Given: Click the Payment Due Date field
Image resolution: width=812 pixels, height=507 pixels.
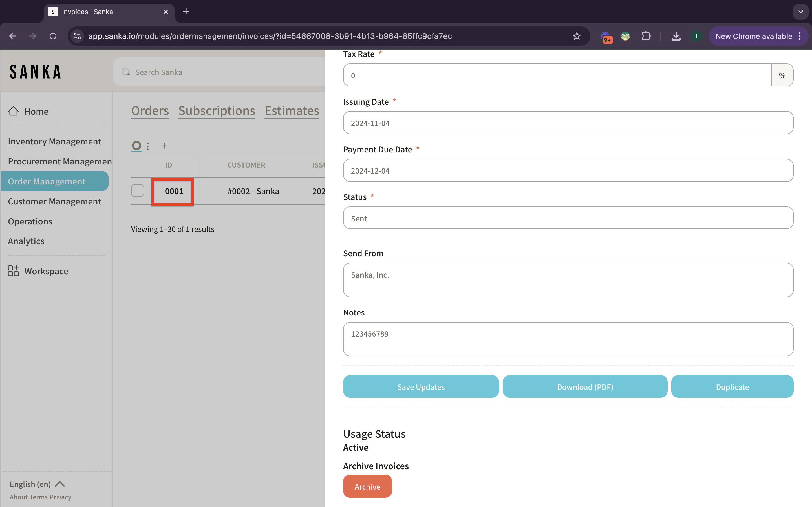Looking at the screenshot, I should [568, 171].
